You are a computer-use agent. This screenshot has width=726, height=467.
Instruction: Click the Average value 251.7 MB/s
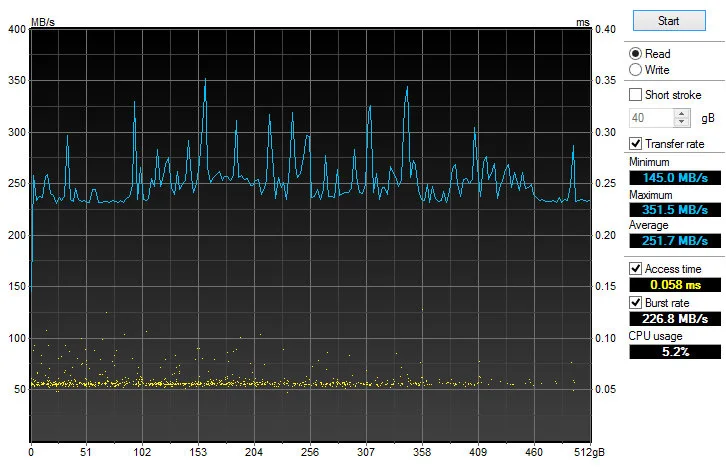[x=674, y=241]
